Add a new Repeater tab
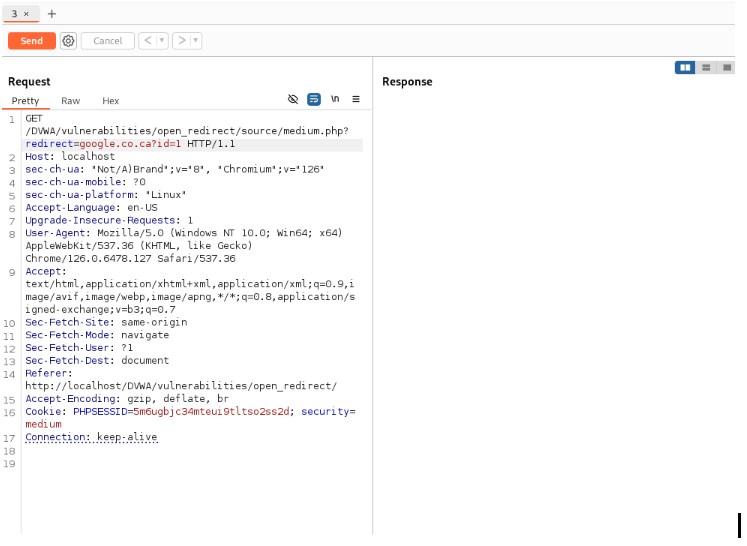 (x=52, y=14)
